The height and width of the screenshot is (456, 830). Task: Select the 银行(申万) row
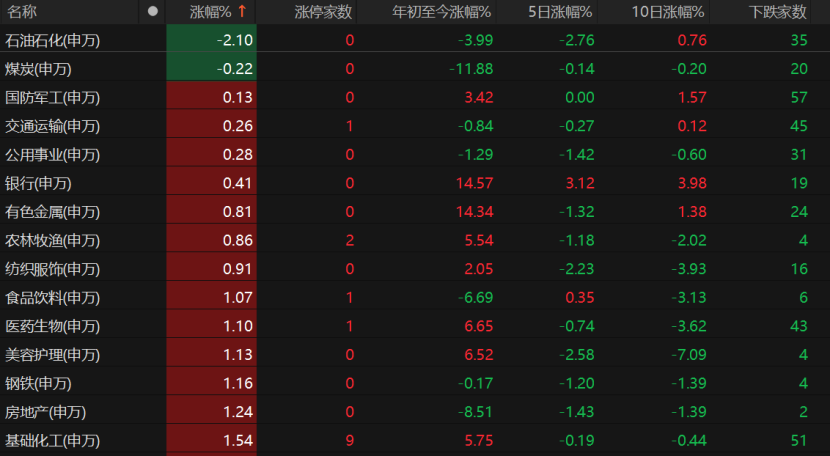(415, 183)
